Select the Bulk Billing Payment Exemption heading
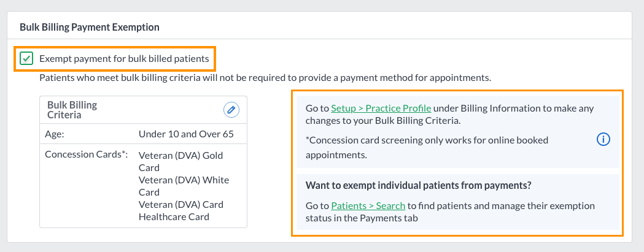The width and height of the screenshot is (644, 252). (90, 28)
